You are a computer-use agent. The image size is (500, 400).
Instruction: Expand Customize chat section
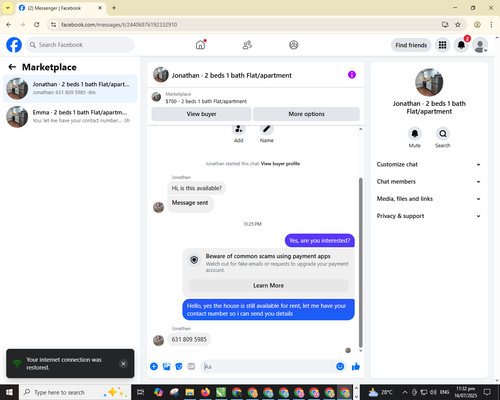(x=429, y=164)
